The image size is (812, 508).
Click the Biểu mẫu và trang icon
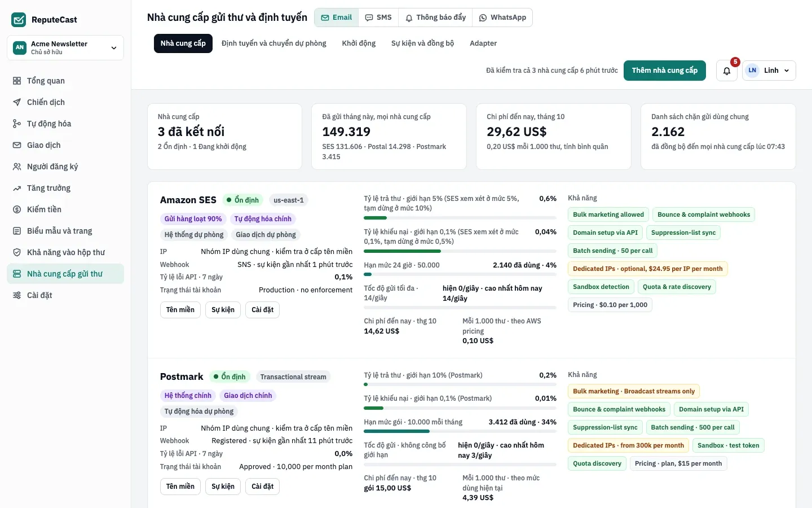pyautogui.click(x=17, y=231)
